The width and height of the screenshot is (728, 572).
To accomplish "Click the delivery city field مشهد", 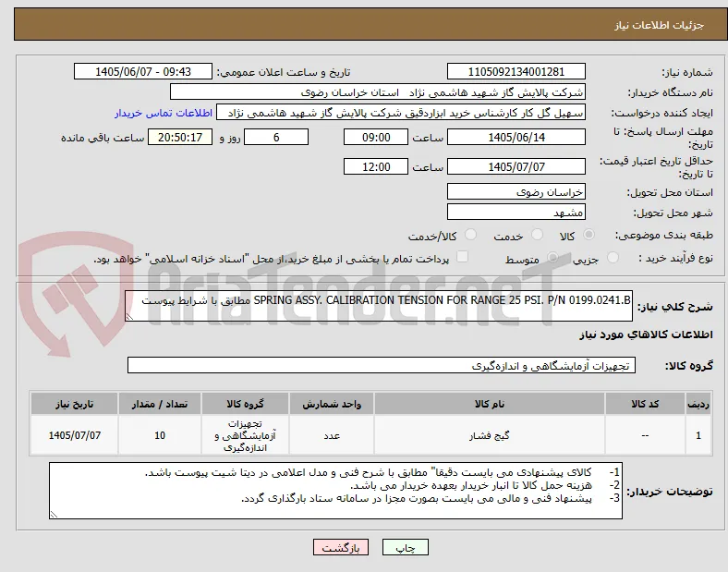I will coord(516,213).
